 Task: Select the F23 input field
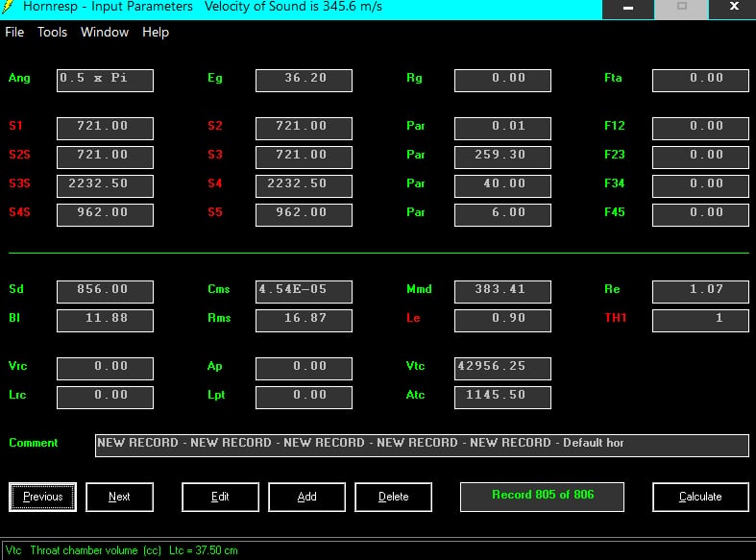coord(700,158)
